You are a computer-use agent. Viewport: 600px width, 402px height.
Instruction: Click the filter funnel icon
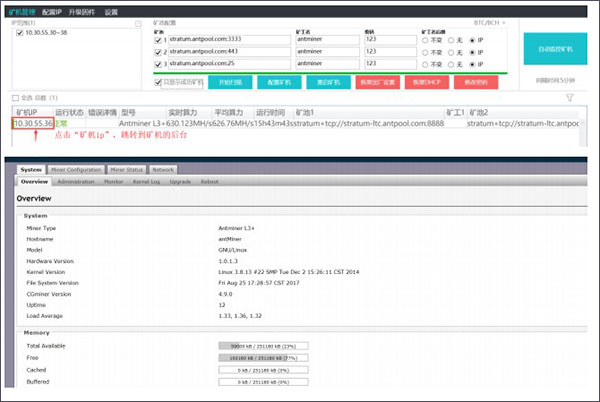tap(569, 98)
